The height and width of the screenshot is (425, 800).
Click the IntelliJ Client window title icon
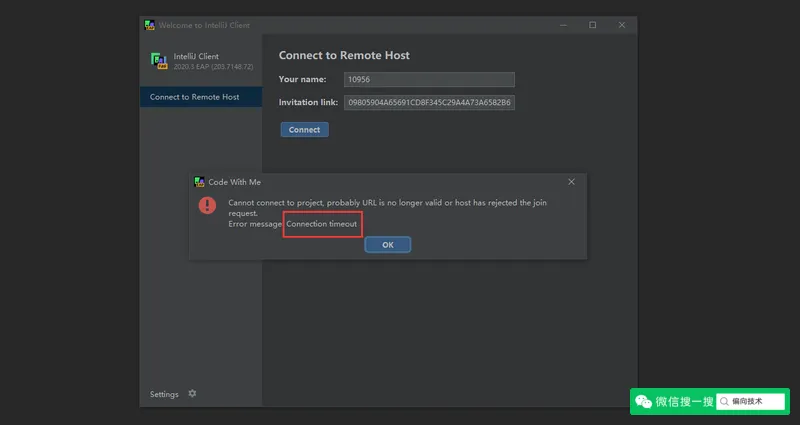coord(149,25)
